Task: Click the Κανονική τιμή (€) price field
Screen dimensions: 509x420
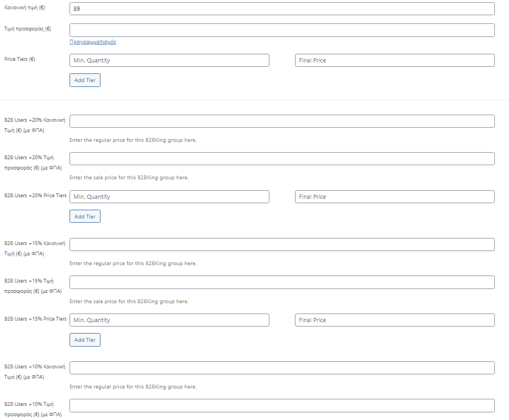Action: tap(282, 9)
